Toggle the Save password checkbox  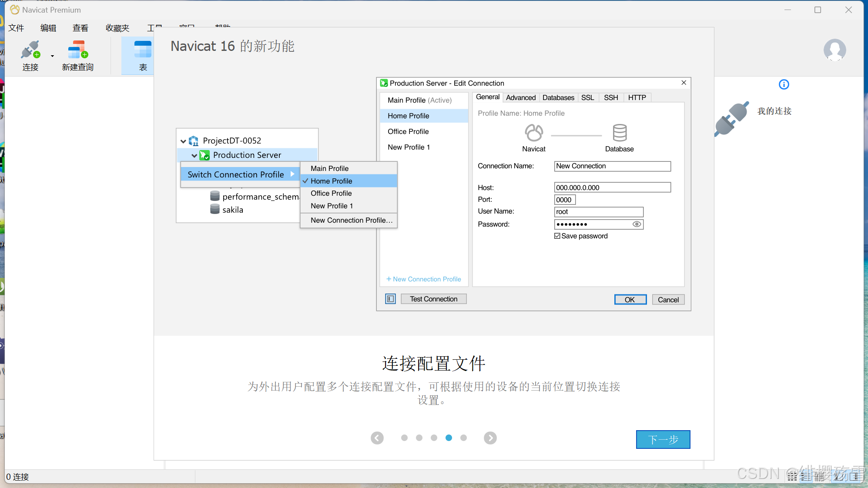(557, 236)
